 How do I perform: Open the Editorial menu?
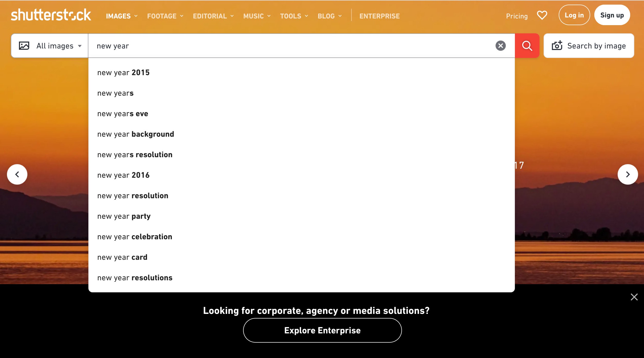pos(213,16)
